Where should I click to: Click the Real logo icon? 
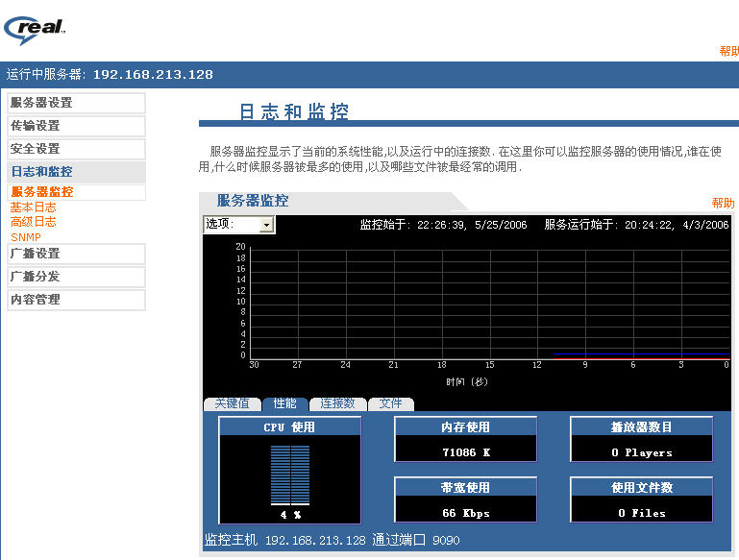point(34,30)
